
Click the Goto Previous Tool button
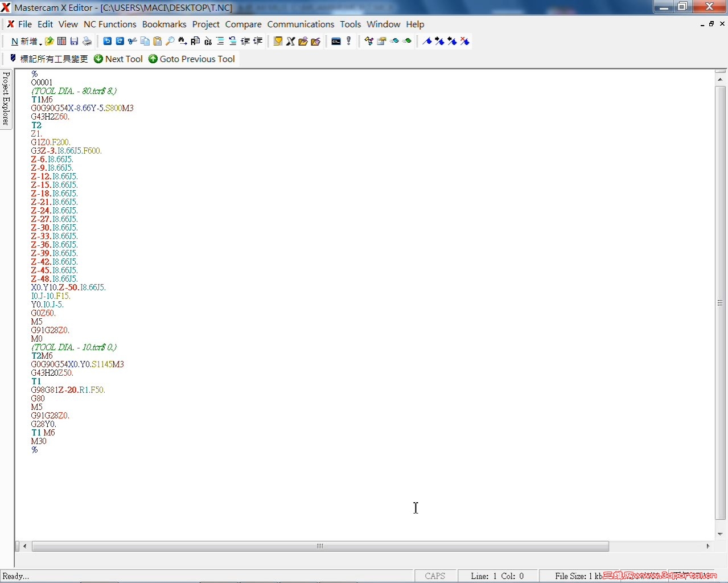point(192,59)
